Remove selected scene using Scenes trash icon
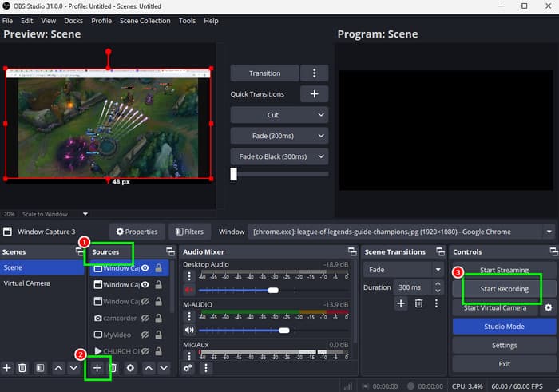This screenshot has width=559, height=392. (23, 368)
